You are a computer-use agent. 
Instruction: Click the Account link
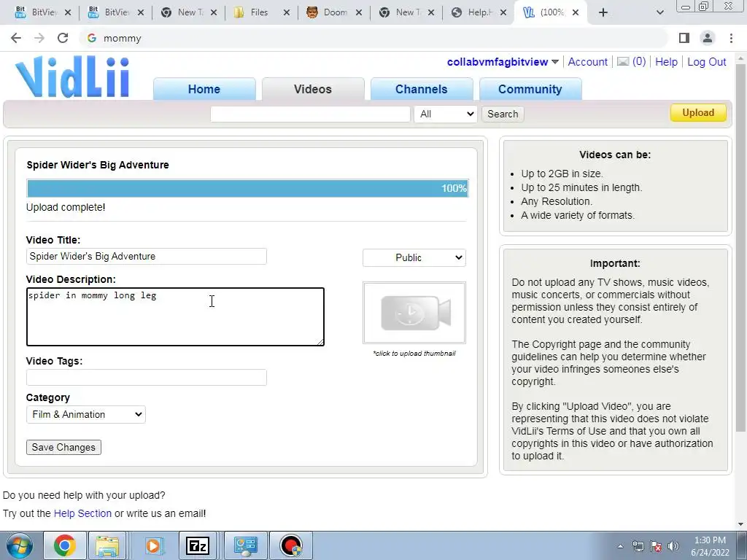click(587, 62)
